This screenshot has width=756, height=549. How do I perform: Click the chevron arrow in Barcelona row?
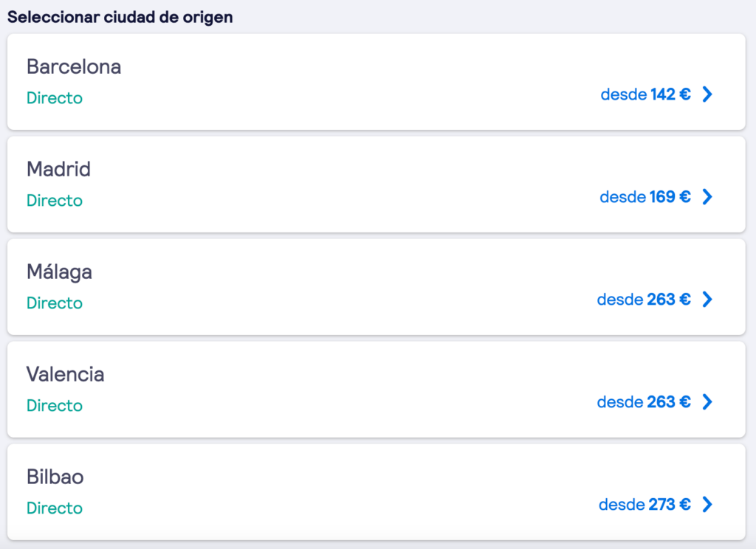click(x=707, y=94)
